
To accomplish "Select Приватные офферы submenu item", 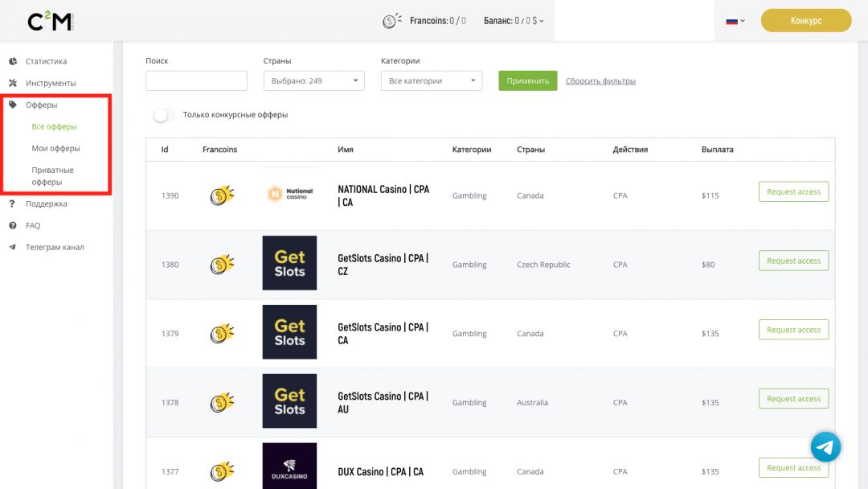I will [52, 175].
